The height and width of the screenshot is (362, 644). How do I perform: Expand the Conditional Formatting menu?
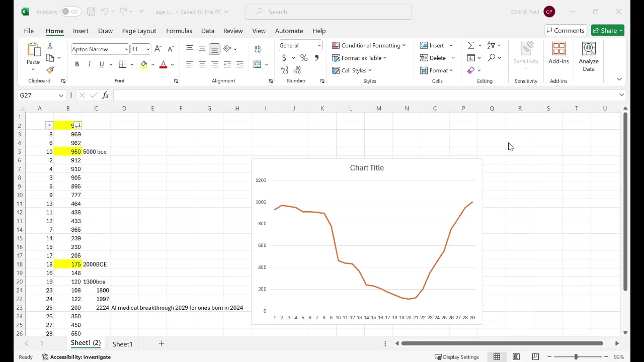pyautogui.click(x=368, y=45)
